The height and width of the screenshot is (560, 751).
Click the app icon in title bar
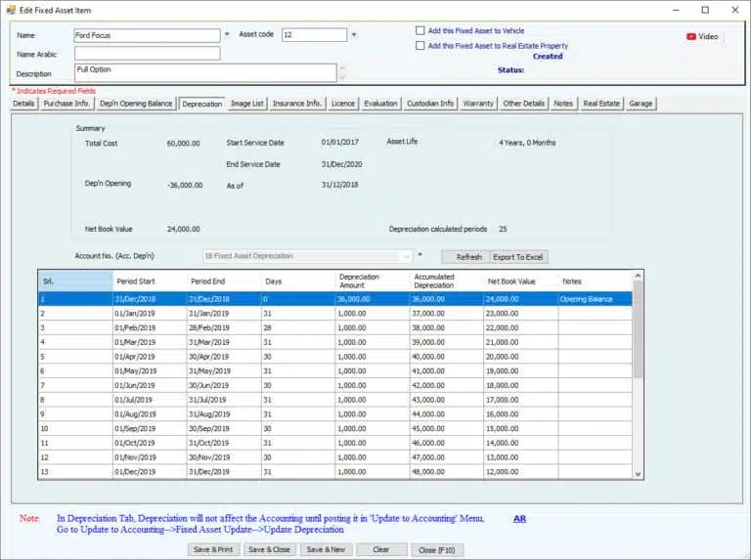tap(12, 9)
